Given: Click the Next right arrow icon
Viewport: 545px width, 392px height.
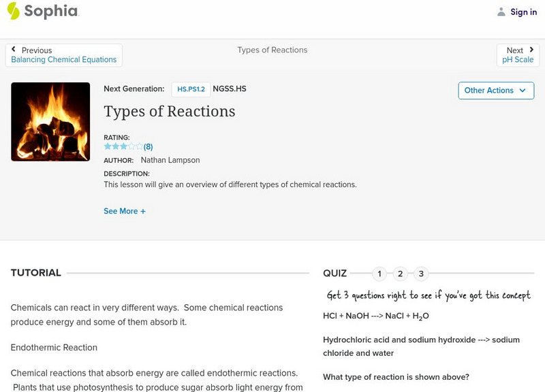Looking at the screenshot, I should pos(531,50).
